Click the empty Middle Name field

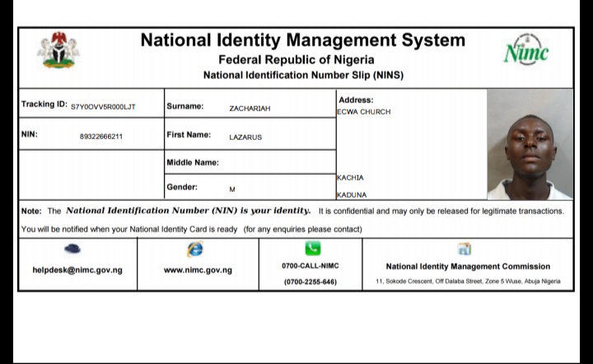[276, 162]
